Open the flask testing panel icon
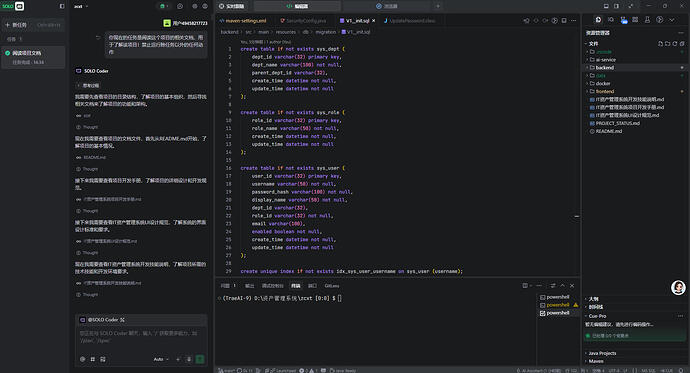This screenshot has width=690, height=373. 647,20
